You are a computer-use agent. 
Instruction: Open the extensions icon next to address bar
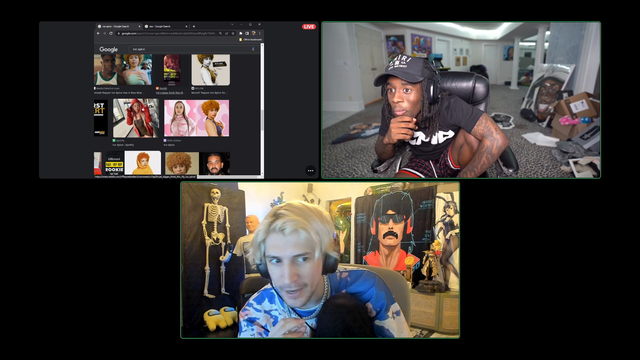[241, 33]
